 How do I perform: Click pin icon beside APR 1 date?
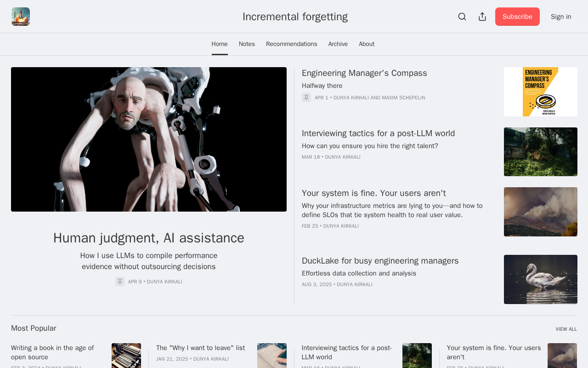306,98
